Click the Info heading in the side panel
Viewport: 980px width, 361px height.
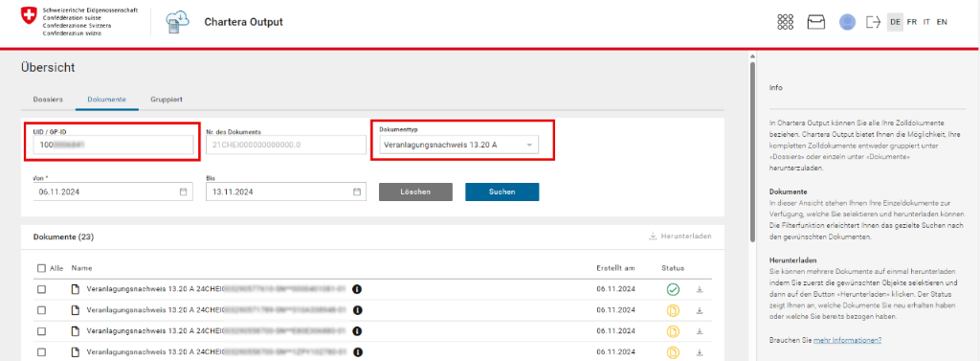[775, 88]
